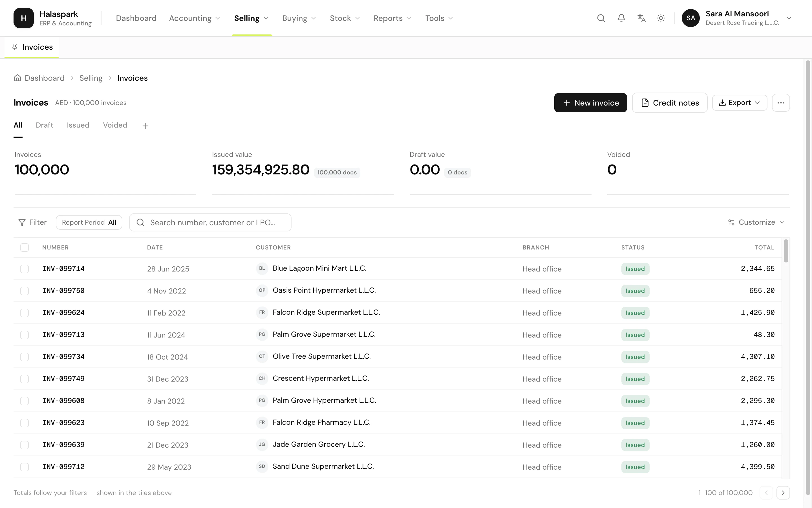Switch to the Voided tab
This screenshot has height=508, width=812.
click(115, 125)
